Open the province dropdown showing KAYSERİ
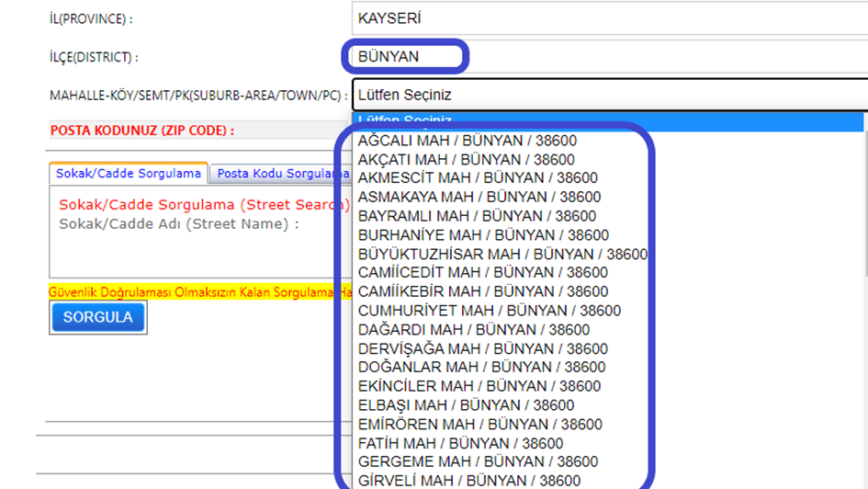The width and height of the screenshot is (868, 489). click(x=606, y=18)
